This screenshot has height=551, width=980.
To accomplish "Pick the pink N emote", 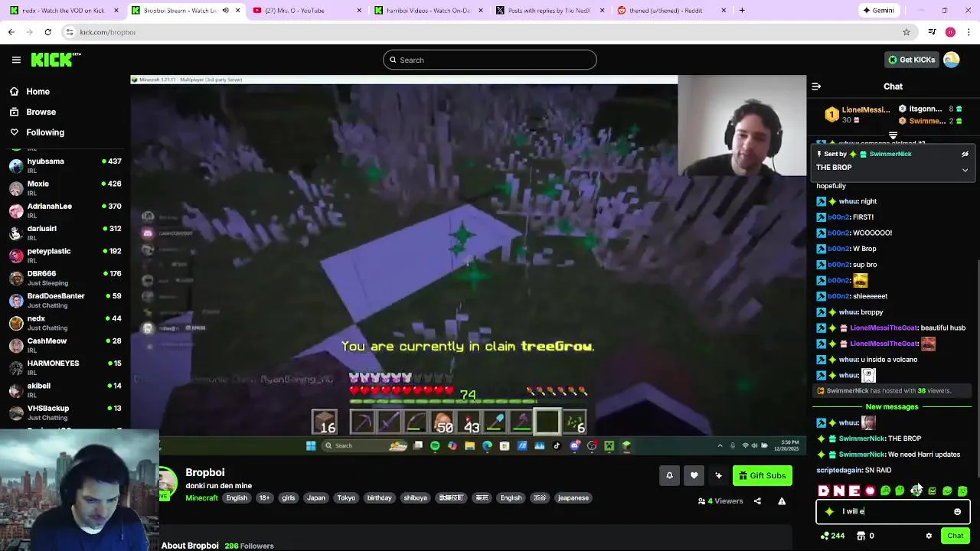I will (839, 491).
